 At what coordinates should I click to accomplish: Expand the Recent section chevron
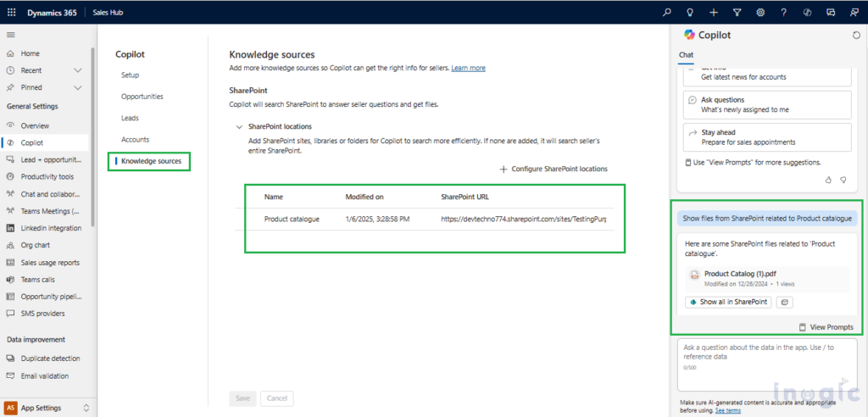click(x=78, y=70)
